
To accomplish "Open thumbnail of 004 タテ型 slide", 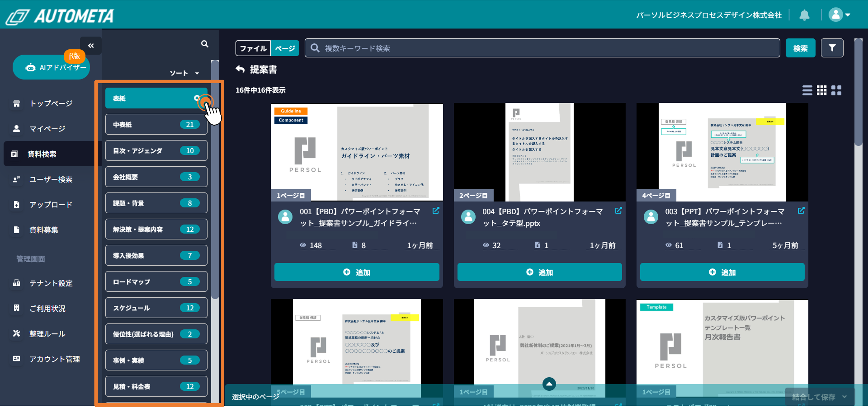I will point(539,152).
